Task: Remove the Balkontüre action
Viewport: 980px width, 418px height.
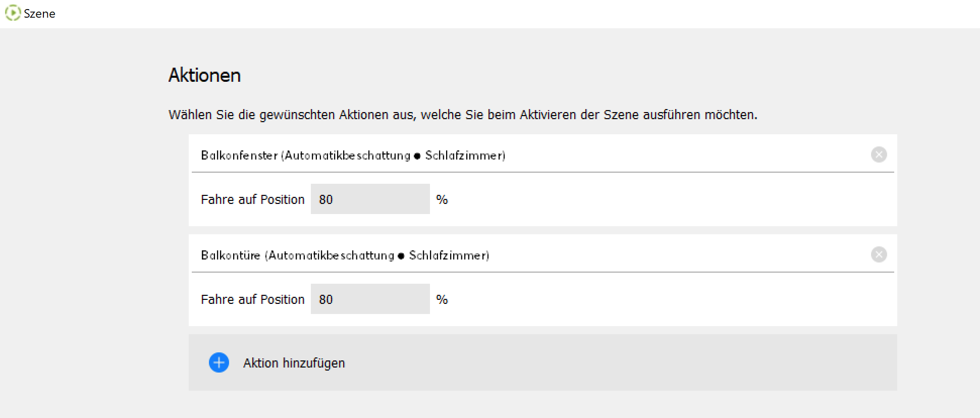Action: coord(879,254)
